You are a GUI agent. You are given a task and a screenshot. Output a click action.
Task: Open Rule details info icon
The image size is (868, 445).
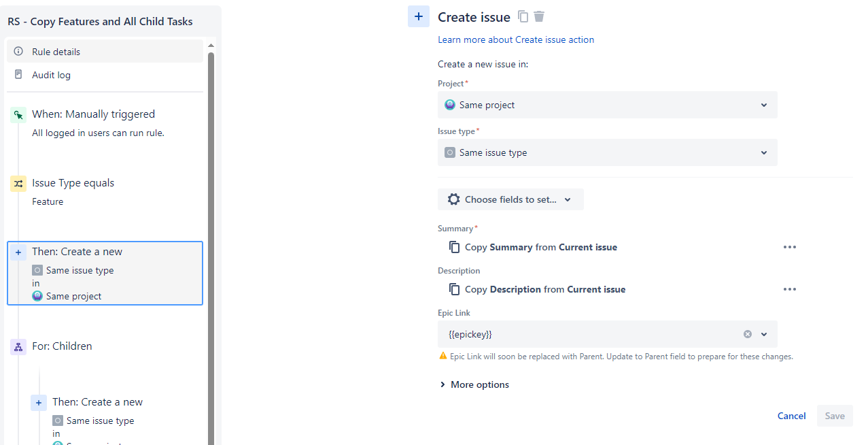(18, 52)
